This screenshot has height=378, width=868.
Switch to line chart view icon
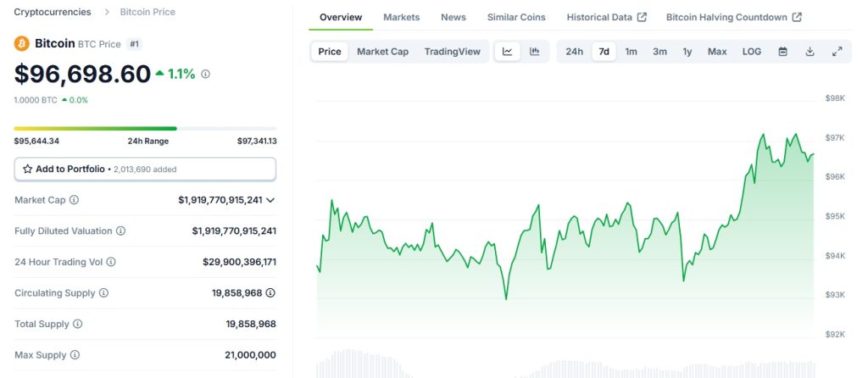click(507, 52)
